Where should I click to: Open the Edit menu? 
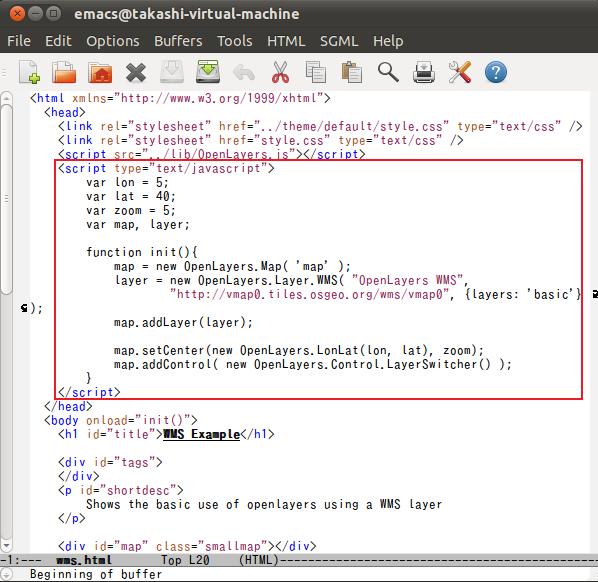point(58,41)
